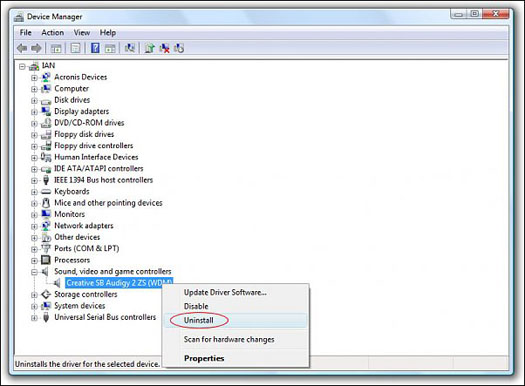
Task: Click the Storage controllers icon
Action: pyautogui.click(x=46, y=294)
